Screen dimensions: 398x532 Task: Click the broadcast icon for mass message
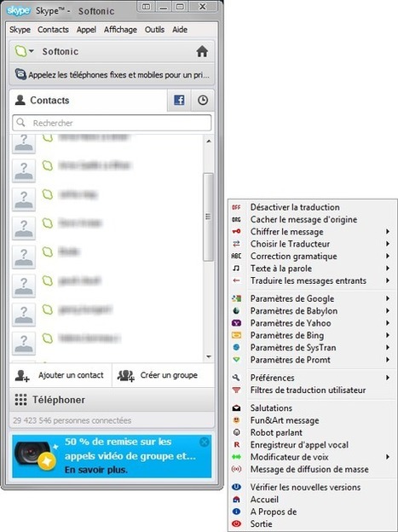tap(236, 469)
